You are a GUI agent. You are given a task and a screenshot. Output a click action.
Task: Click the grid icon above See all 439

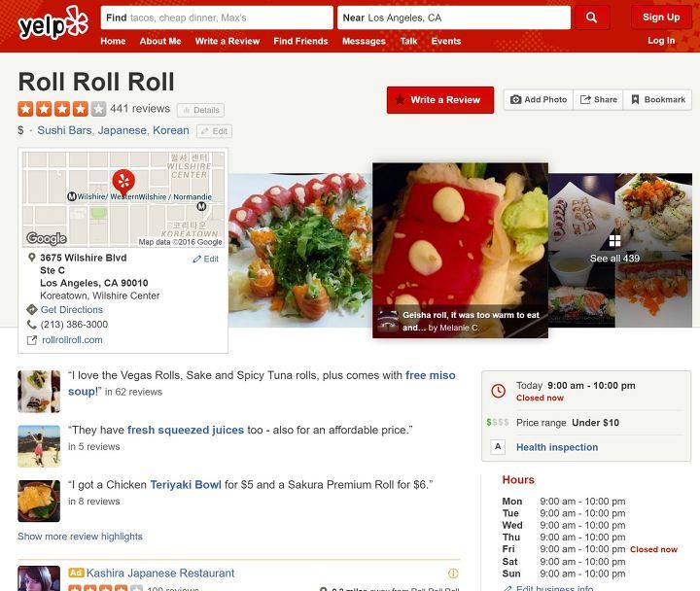click(614, 241)
